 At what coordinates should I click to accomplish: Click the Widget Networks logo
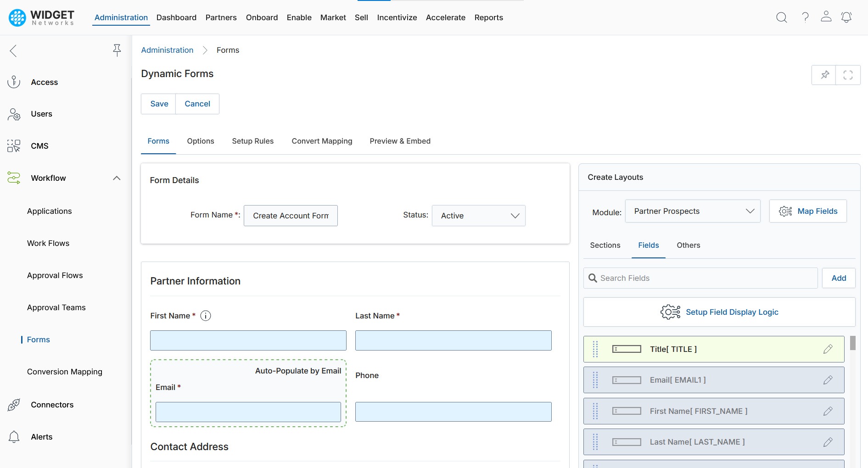click(x=41, y=17)
